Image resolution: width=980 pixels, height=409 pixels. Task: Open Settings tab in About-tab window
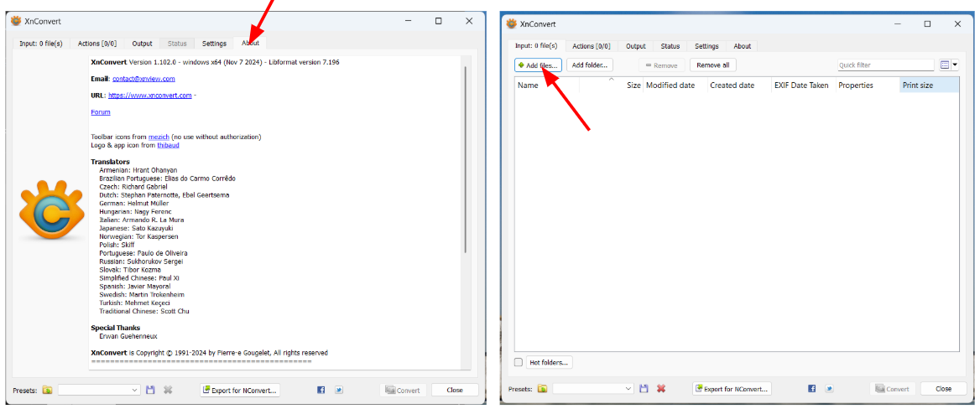(x=214, y=44)
